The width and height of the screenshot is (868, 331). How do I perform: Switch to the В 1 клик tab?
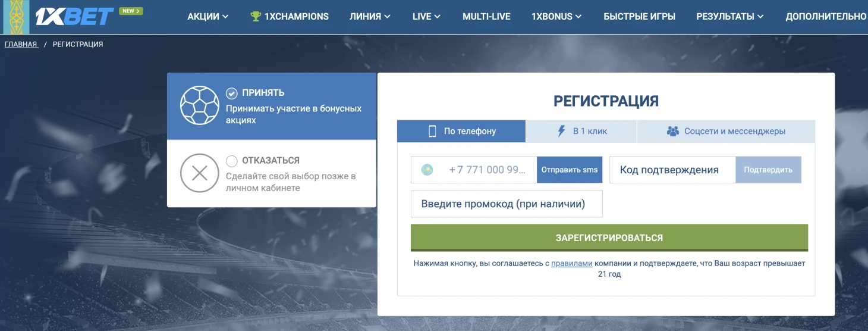tap(581, 131)
